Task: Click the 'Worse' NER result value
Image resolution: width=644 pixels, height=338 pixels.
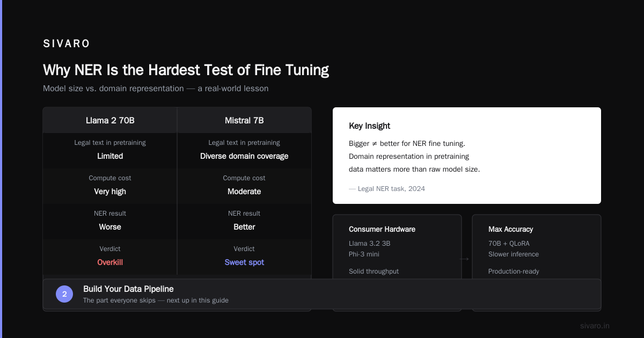Action: click(110, 227)
